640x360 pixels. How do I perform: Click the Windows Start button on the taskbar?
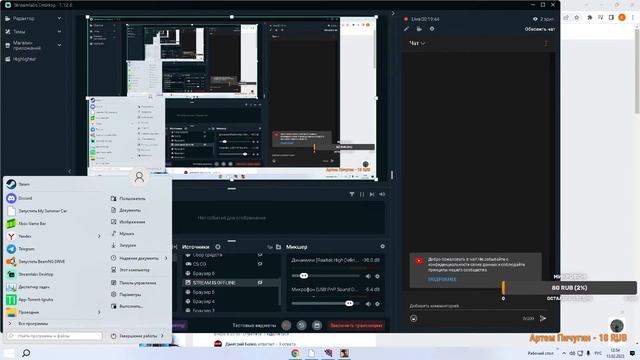[9, 353]
